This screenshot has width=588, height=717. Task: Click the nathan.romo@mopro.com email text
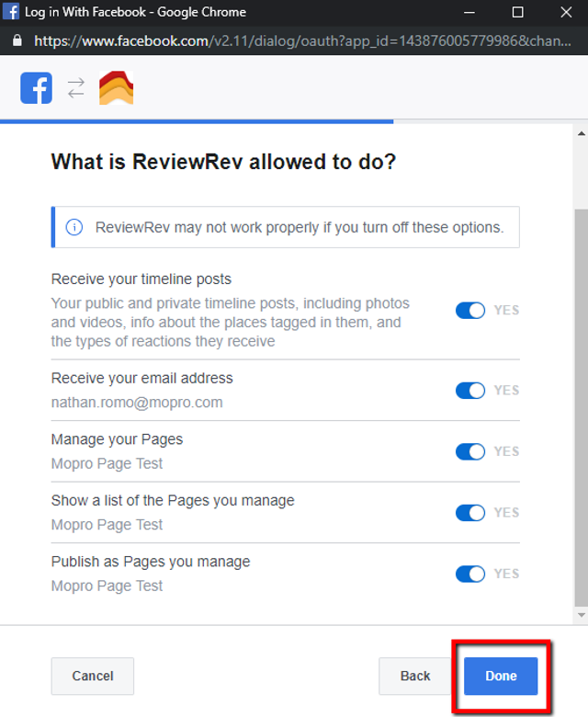pyautogui.click(x=137, y=403)
